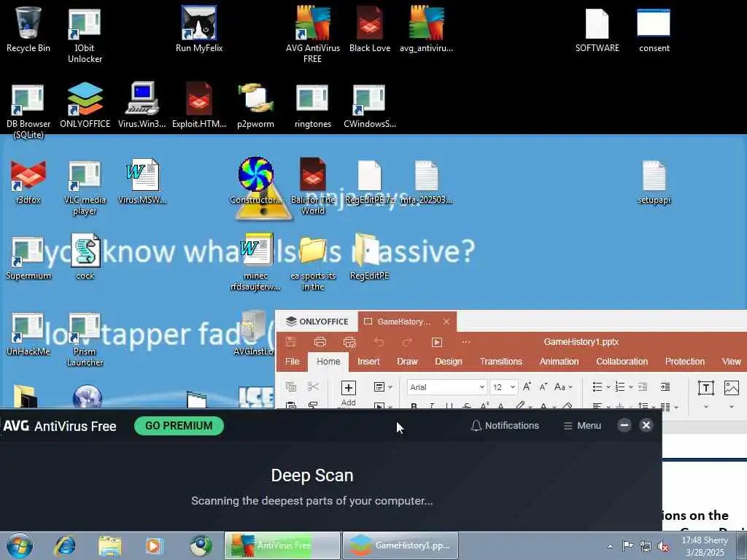This screenshot has width=747, height=560.
Task: Click the GameHistory1.pp... taskbar button
Action: [400, 545]
